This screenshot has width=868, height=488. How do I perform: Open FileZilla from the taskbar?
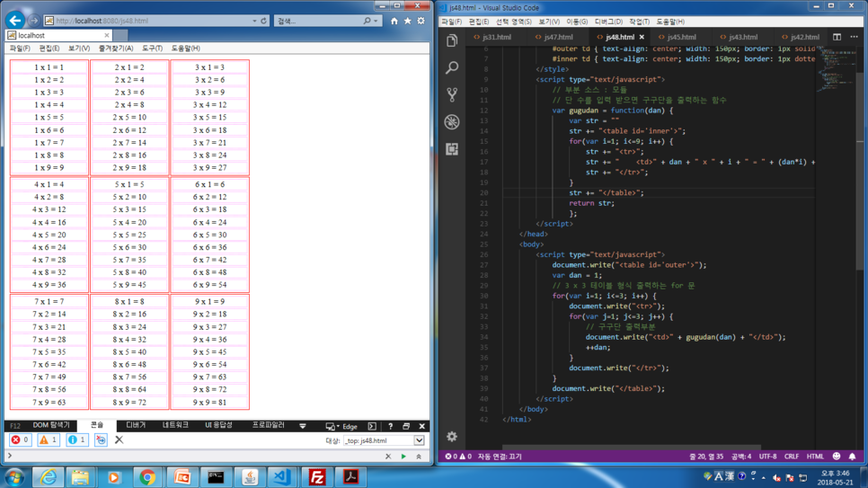(316, 477)
